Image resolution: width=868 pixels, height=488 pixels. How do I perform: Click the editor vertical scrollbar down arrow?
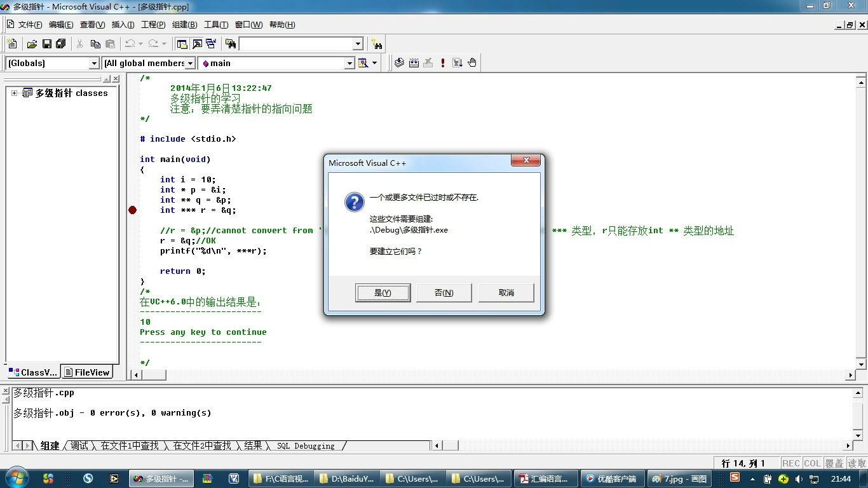pyautogui.click(x=862, y=364)
